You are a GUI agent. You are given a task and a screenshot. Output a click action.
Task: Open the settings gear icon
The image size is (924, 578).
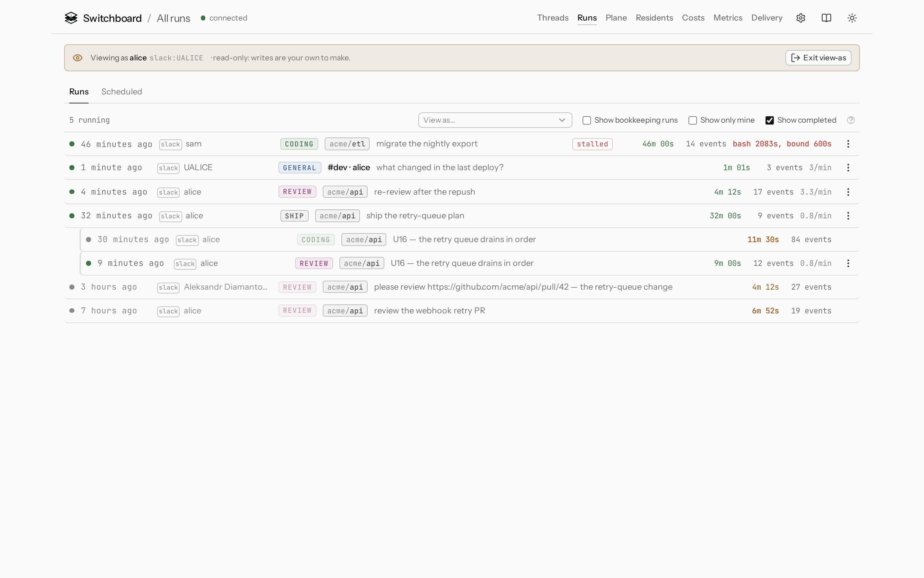801,18
